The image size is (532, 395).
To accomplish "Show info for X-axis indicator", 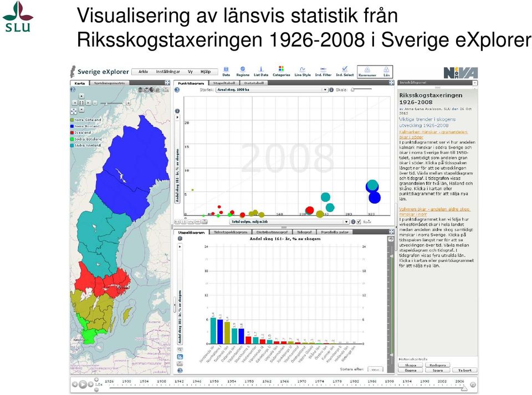I will click(353, 222).
